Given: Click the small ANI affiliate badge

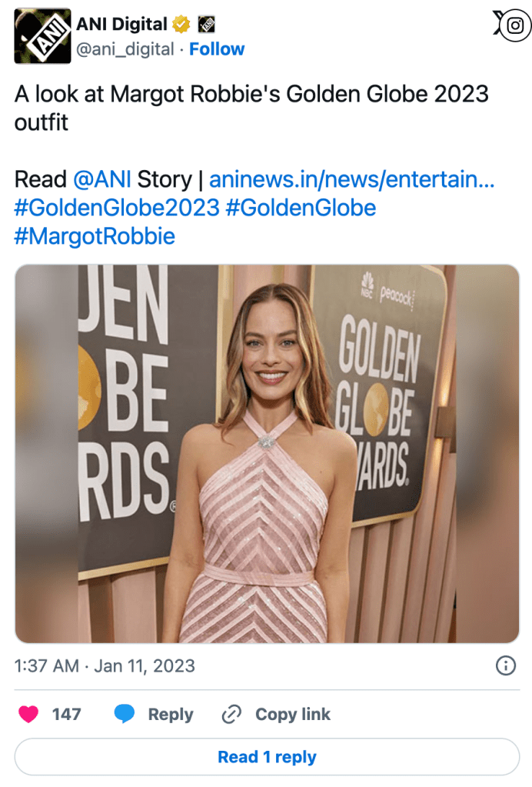Looking at the screenshot, I should pyautogui.click(x=206, y=25).
